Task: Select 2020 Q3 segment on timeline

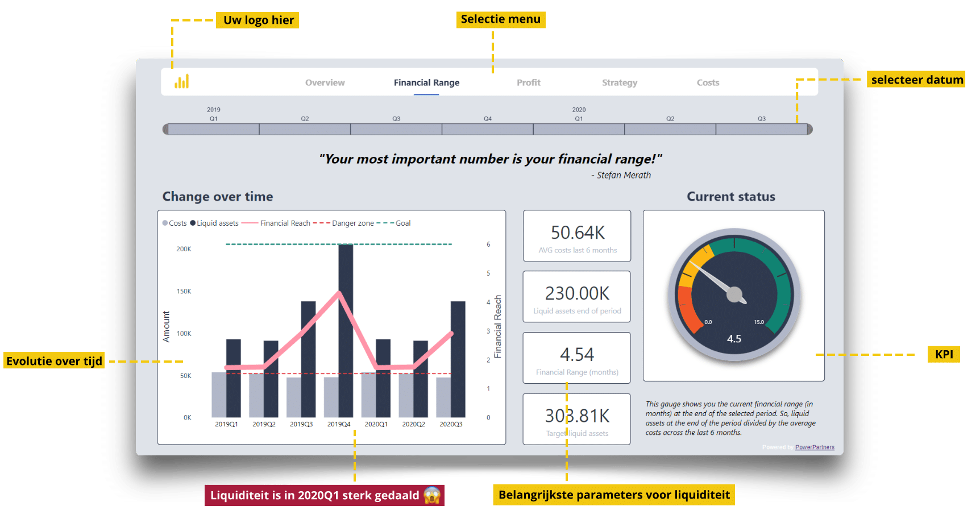Action: [762, 130]
